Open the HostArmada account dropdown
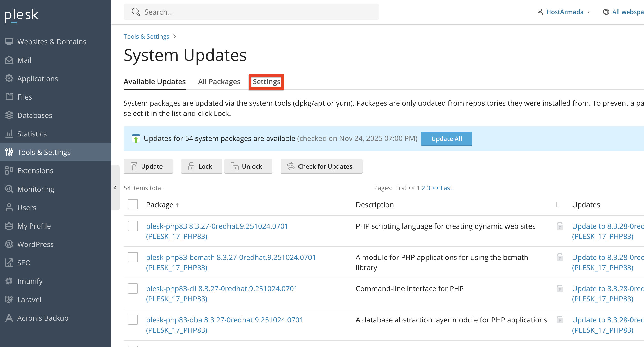Viewport: 644px width, 347px height. click(563, 12)
